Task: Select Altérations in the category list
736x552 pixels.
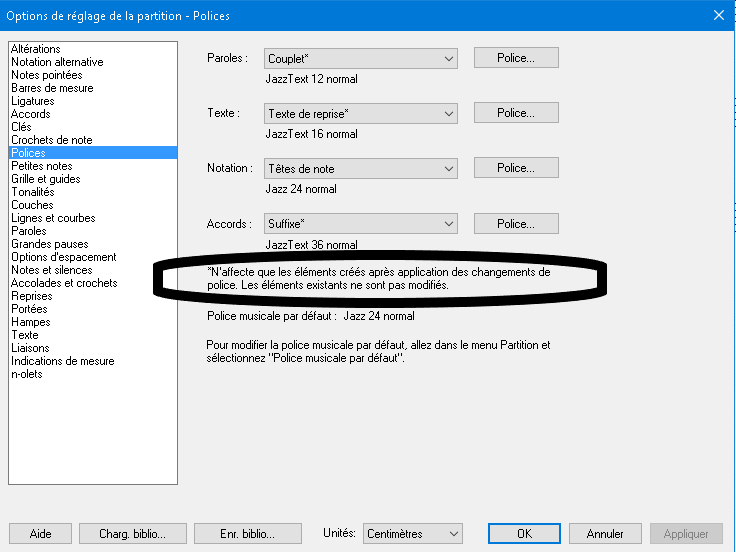Action: [36, 49]
